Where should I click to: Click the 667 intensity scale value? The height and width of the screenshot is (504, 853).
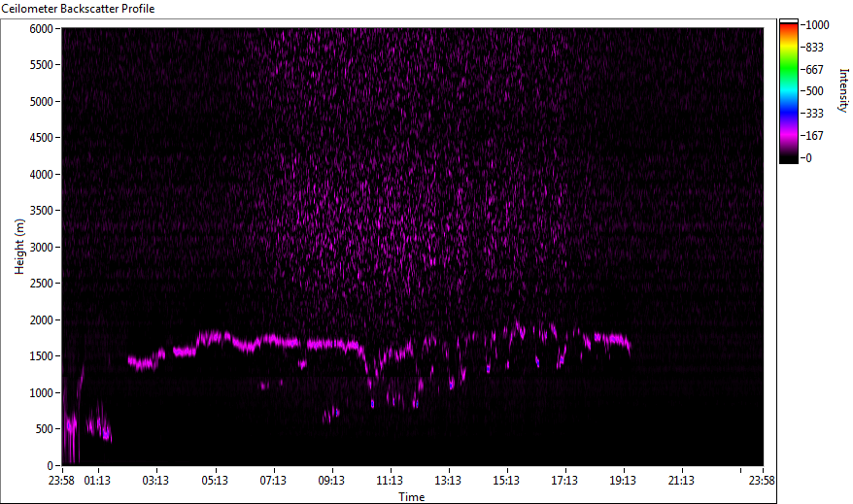814,70
